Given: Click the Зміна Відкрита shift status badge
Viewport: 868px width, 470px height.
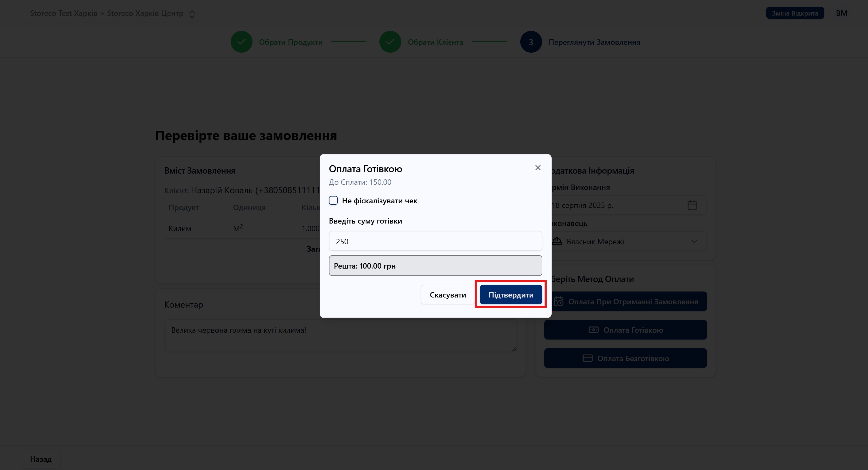Looking at the screenshot, I should click(x=795, y=13).
